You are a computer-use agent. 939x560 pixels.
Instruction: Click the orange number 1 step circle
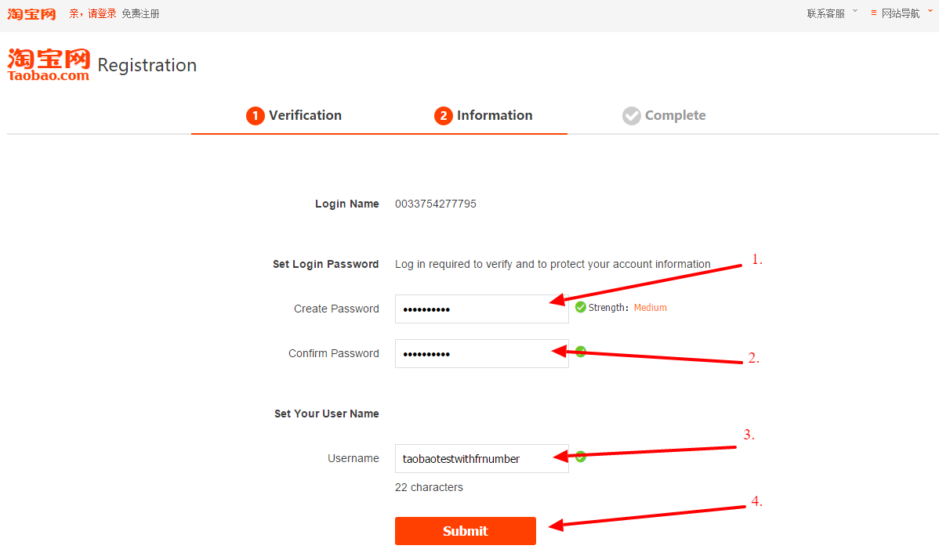pos(255,116)
